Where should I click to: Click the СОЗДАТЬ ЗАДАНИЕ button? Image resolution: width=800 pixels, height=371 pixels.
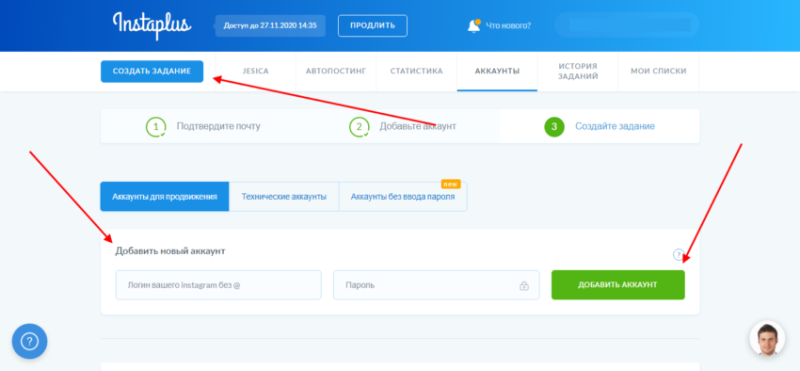click(x=152, y=71)
